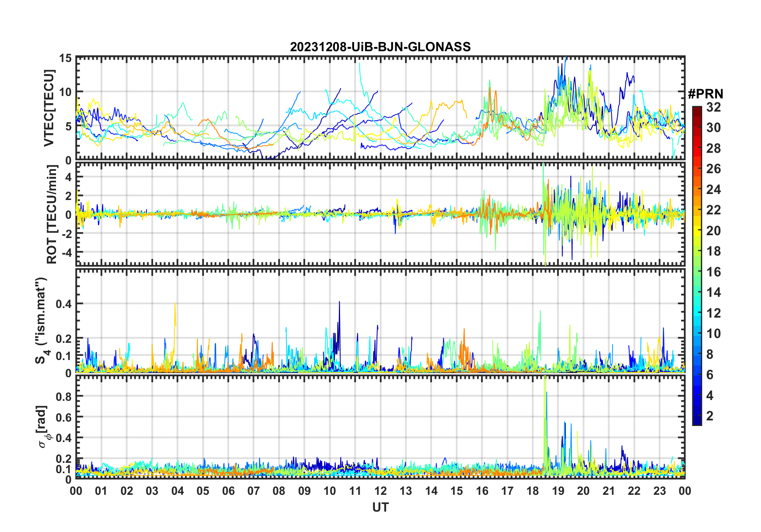Click sigma phi y-axis tick label 0.6
The width and height of the screenshot is (761, 532).
point(64,417)
